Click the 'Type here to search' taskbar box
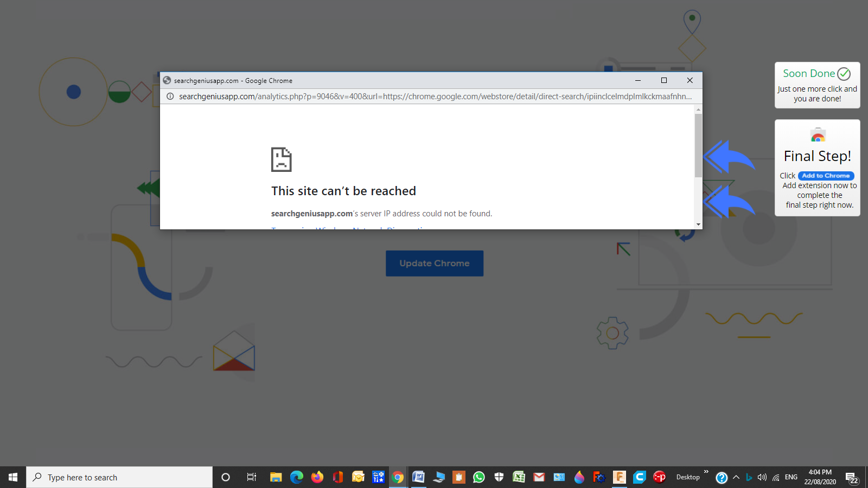Viewport: 868px width, 488px height. pos(119,477)
